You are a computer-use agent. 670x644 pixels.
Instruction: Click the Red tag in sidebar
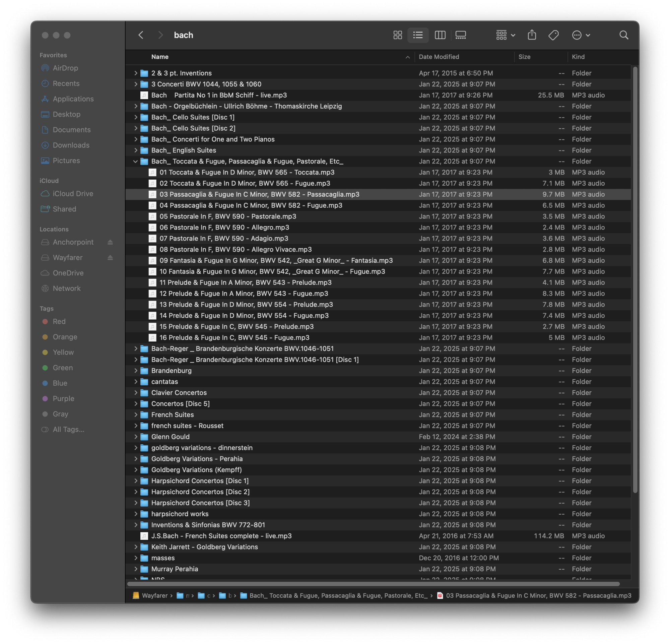pos(59,321)
